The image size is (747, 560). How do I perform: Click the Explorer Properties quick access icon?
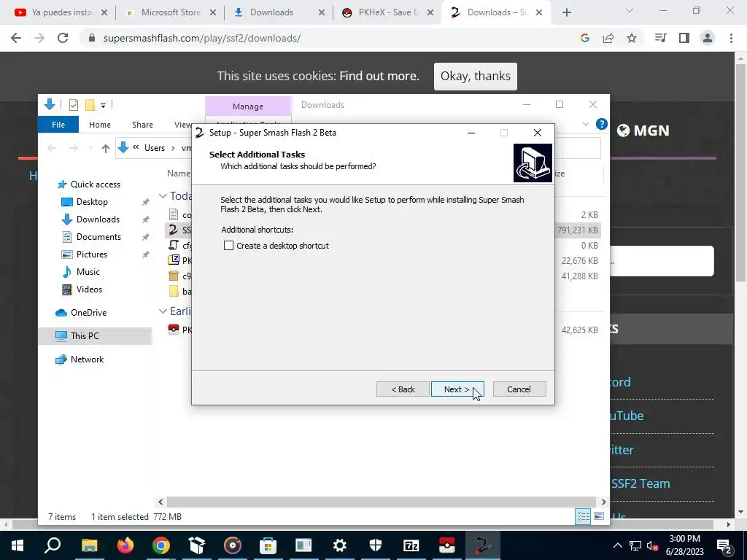[74, 105]
